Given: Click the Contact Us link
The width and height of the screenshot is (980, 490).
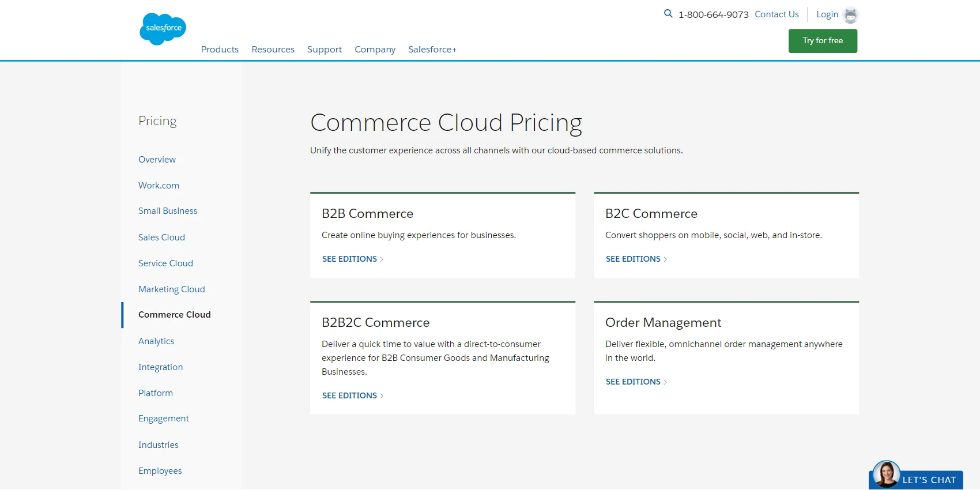Looking at the screenshot, I should [x=777, y=14].
